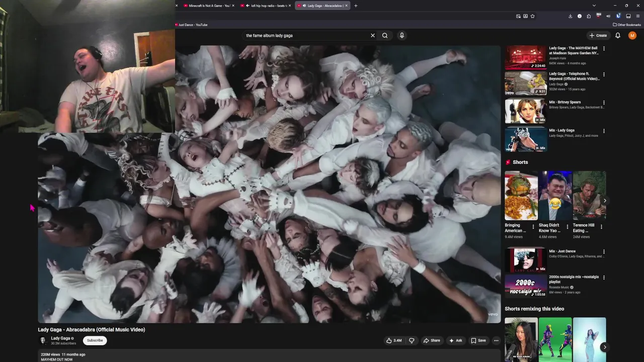Open the browser extensions puzzle icon
Screen dimensions: 644x362
click(x=589, y=16)
